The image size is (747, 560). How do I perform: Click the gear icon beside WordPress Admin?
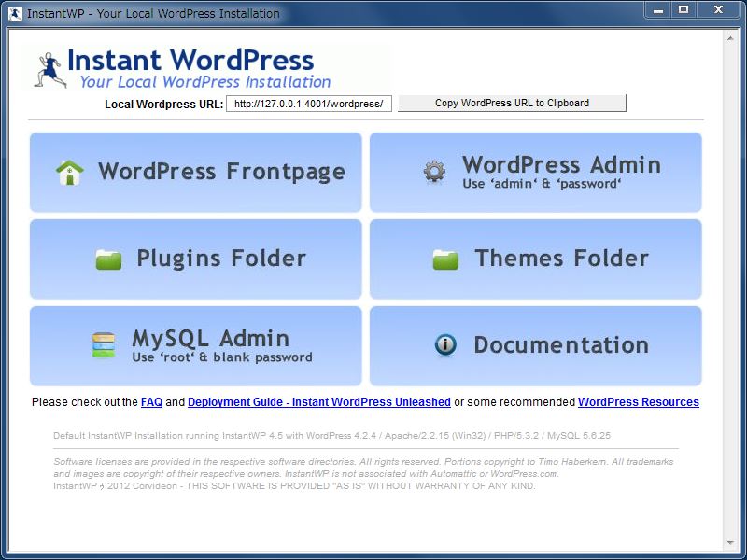[x=434, y=172]
